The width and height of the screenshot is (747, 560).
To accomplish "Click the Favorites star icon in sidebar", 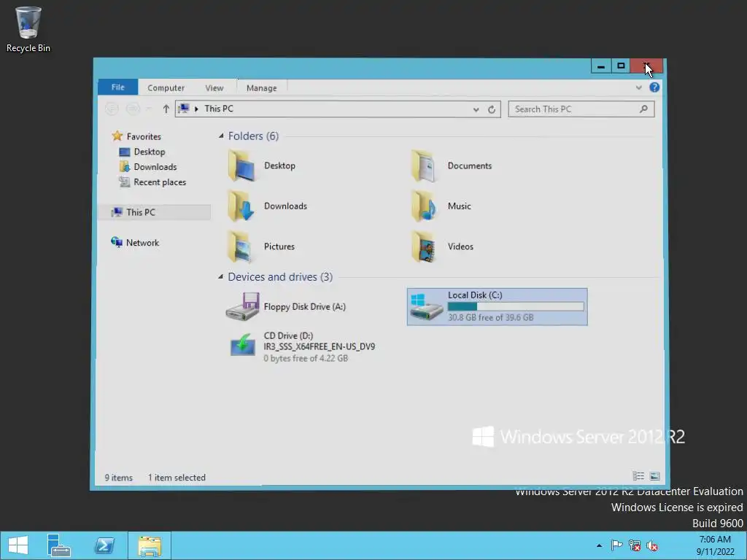I will tap(117, 136).
